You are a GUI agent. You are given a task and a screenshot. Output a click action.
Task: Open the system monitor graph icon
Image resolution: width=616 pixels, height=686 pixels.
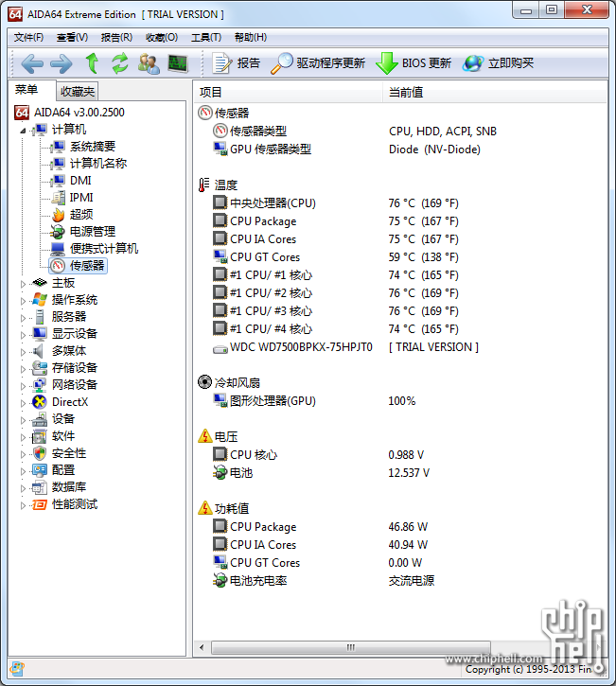coord(178,63)
